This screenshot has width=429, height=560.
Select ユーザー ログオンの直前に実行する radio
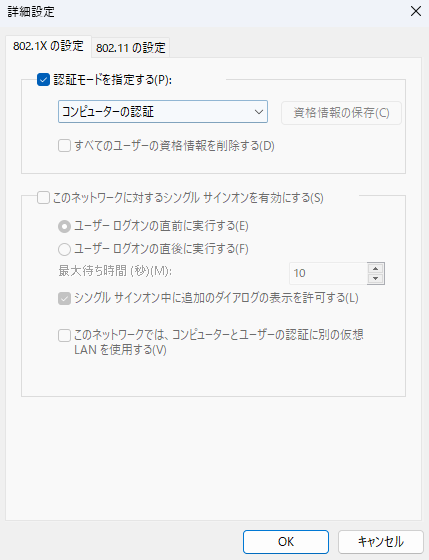[x=64, y=226]
